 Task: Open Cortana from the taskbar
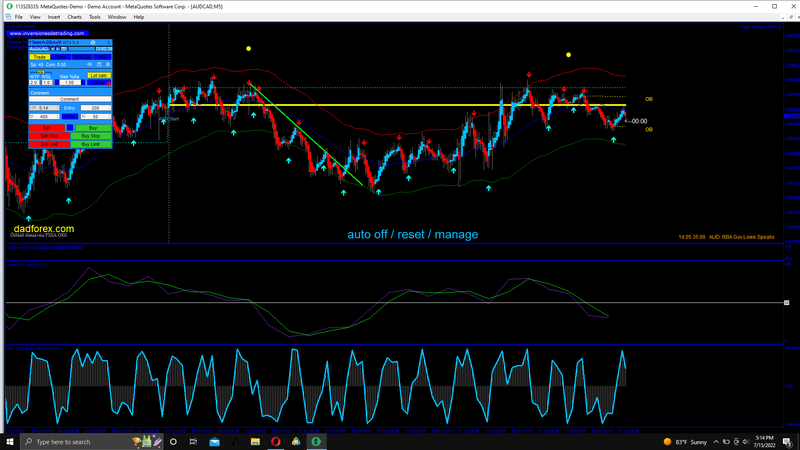(173, 442)
